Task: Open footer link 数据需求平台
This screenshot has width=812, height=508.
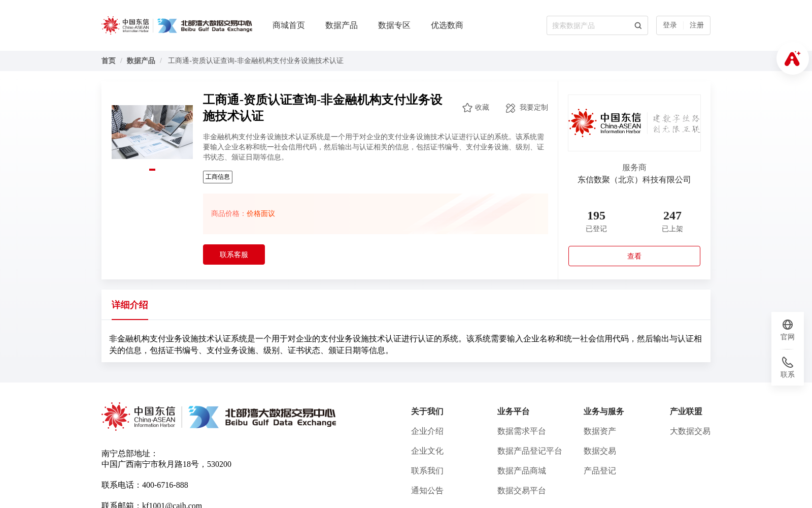Action: pos(522,431)
